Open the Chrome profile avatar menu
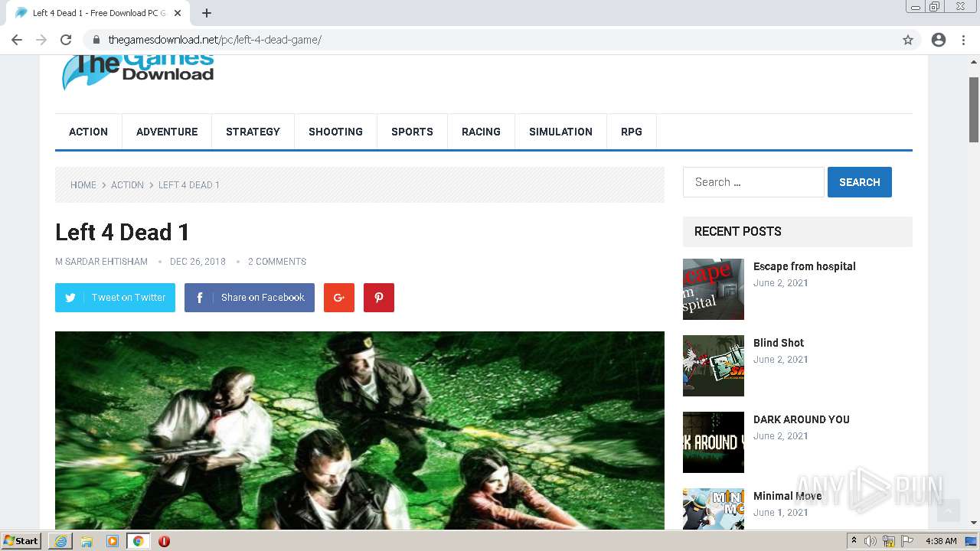 click(939, 40)
